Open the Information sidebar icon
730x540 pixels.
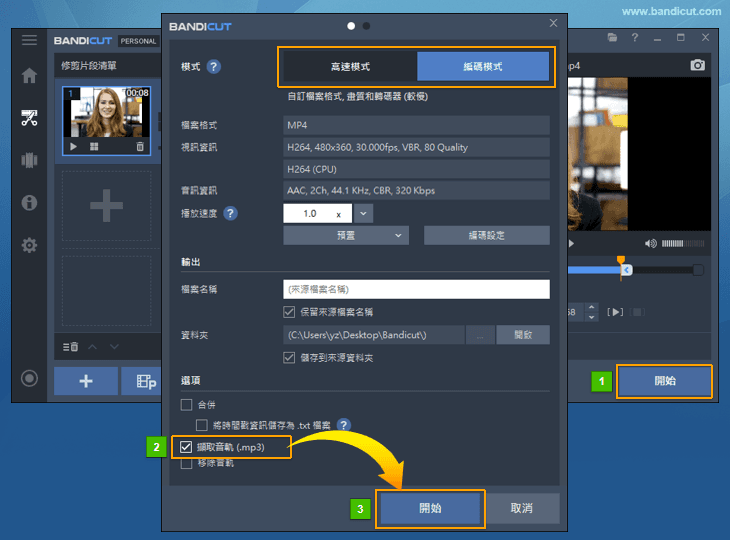tap(29, 202)
